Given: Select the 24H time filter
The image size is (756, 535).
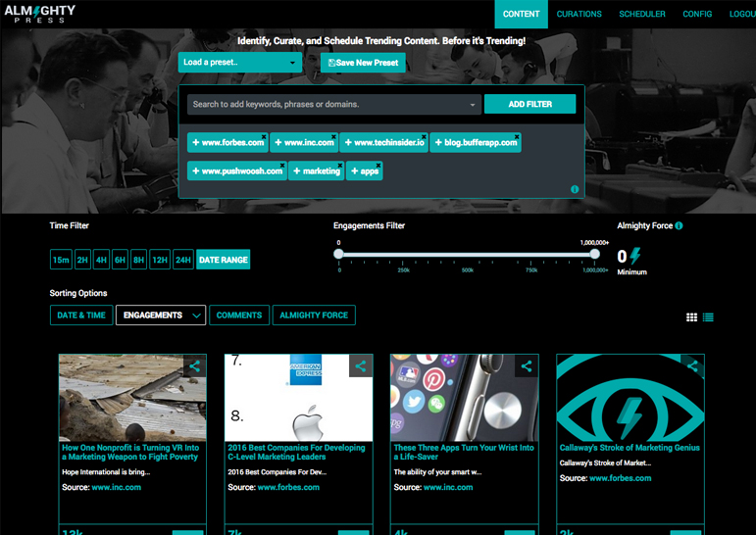Looking at the screenshot, I should click(x=183, y=260).
